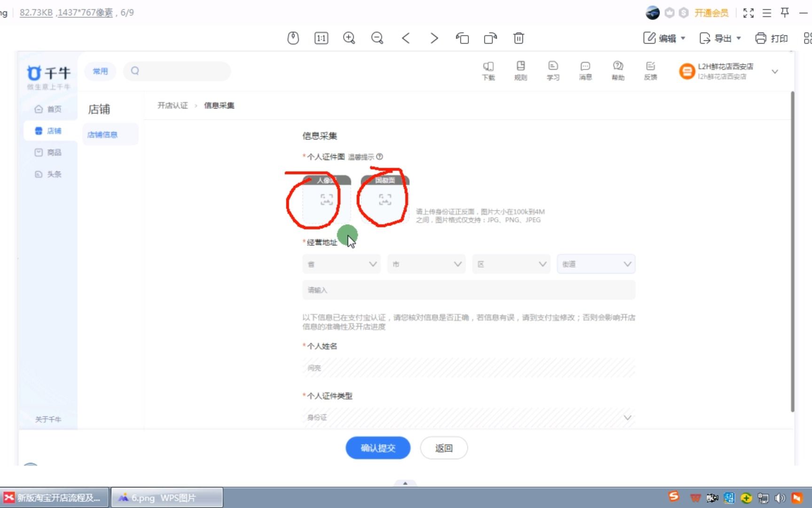This screenshot has width=812, height=508.
Task: Click the 人像面 ID upload box
Action: coord(327,199)
